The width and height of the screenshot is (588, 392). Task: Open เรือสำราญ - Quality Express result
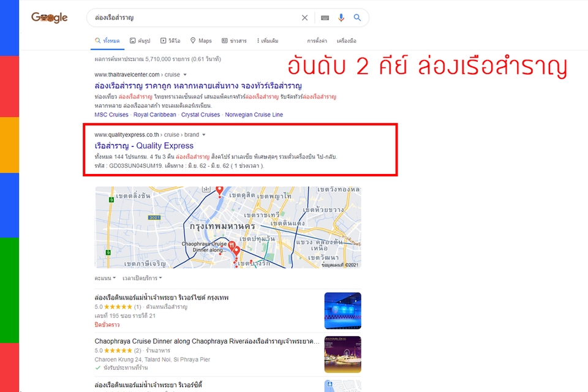click(144, 146)
